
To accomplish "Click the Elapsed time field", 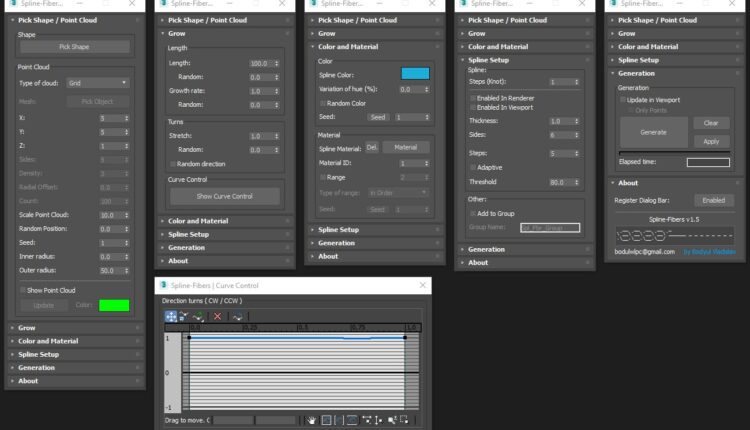I will tap(708, 163).
